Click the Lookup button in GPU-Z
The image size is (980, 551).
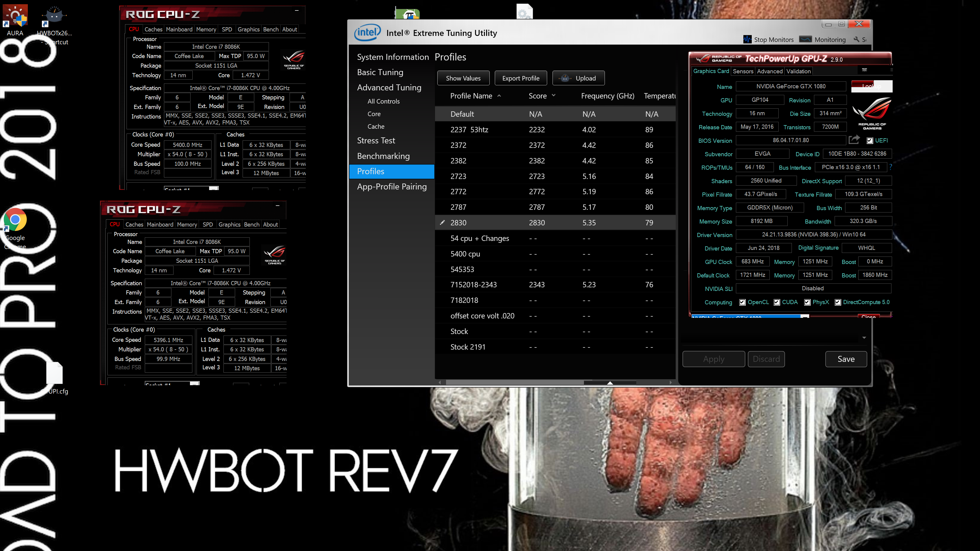tap(872, 86)
